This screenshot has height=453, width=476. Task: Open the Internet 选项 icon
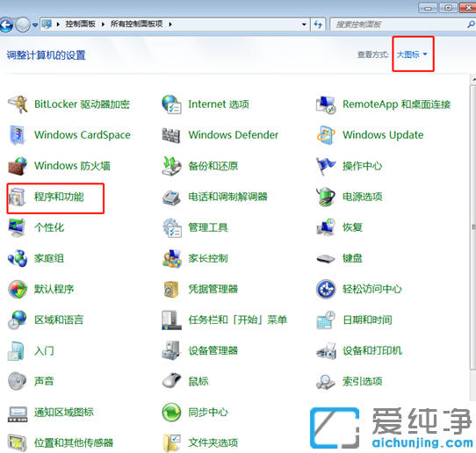[171, 104]
